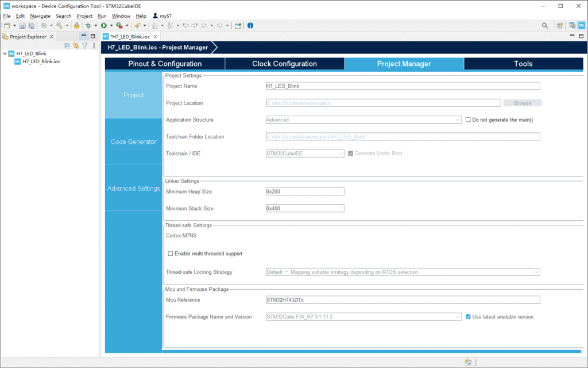Open the Run configurations dropdown arrow
The height and width of the screenshot is (368, 588).
(x=111, y=25)
